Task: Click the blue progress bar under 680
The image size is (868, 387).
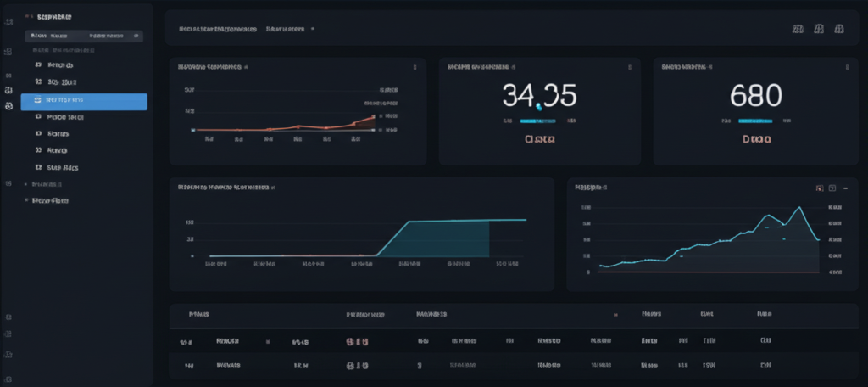Action: 756,121
